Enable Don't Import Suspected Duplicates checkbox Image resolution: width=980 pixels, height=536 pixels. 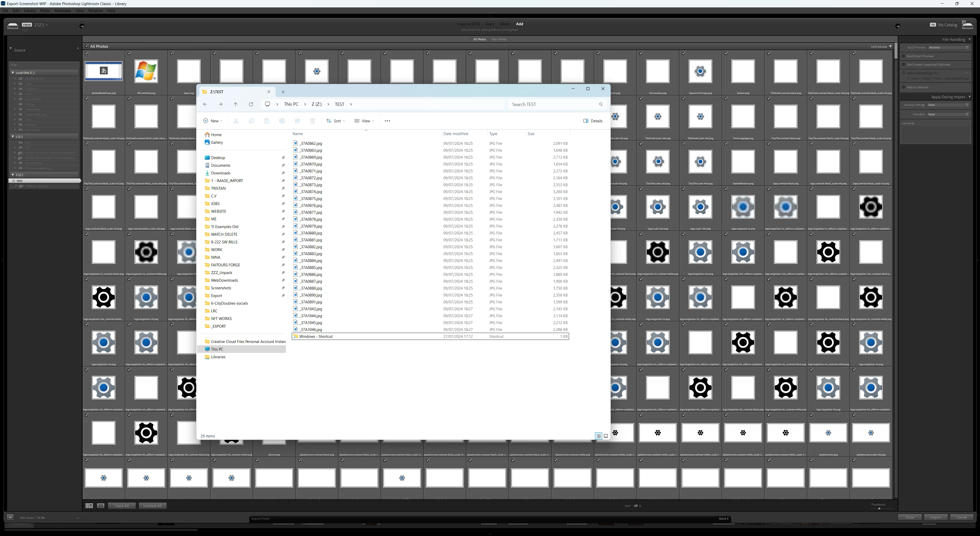coord(903,64)
